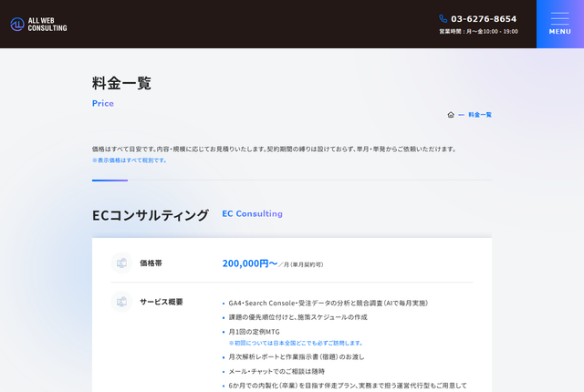This screenshot has height=392, width=584.
Task: Click the GA4・Search Console bullet item
Action: click(x=328, y=303)
